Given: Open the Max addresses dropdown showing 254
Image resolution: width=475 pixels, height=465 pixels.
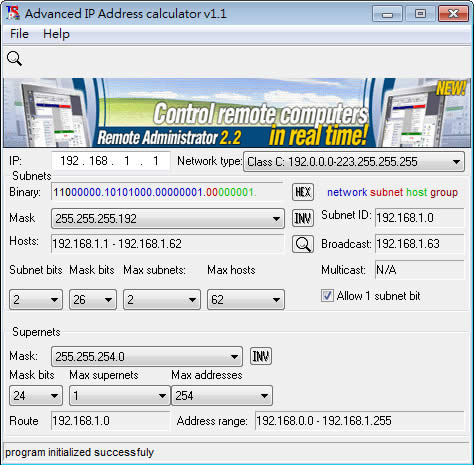Looking at the screenshot, I should pyautogui.click(x=222, y=396).
